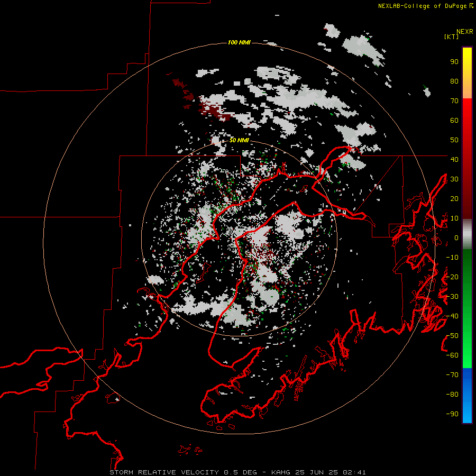Click the -20 value on the velocity scale

(x=452, y=277)
